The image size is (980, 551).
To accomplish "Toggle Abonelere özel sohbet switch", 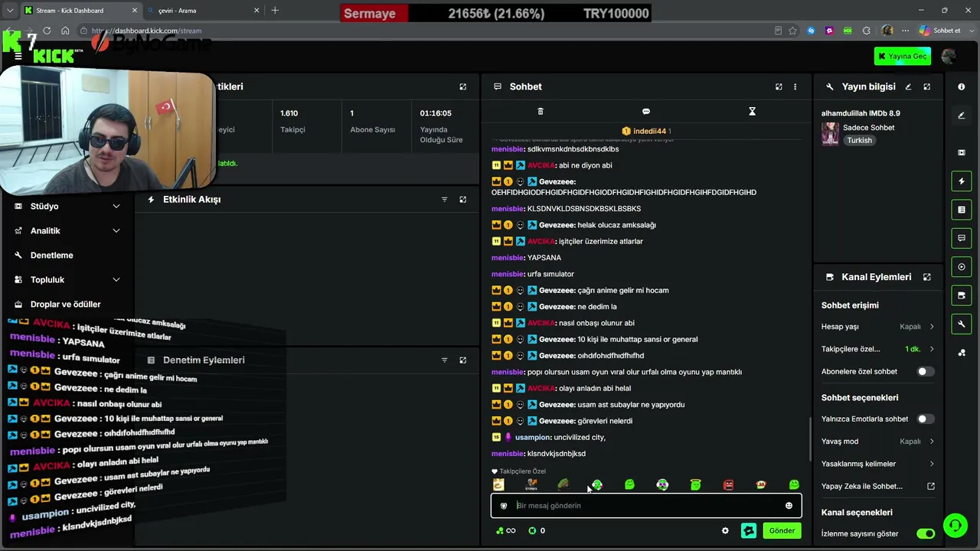I will pyautogui.click(x=926, y=371).
